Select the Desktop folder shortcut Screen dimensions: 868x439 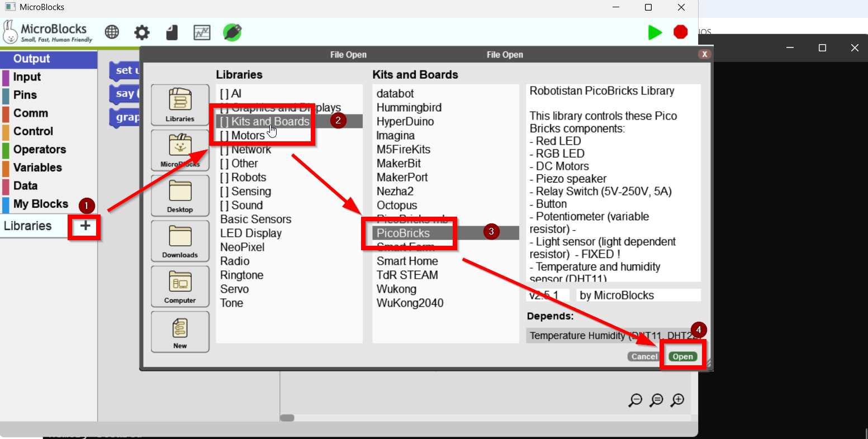tap(180, 196)
